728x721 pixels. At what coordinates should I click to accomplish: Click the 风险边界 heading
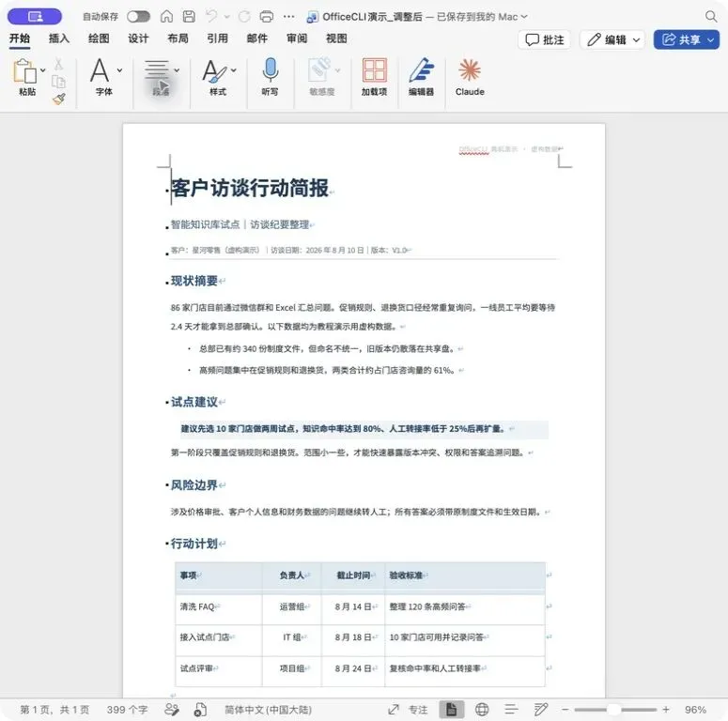194,485
